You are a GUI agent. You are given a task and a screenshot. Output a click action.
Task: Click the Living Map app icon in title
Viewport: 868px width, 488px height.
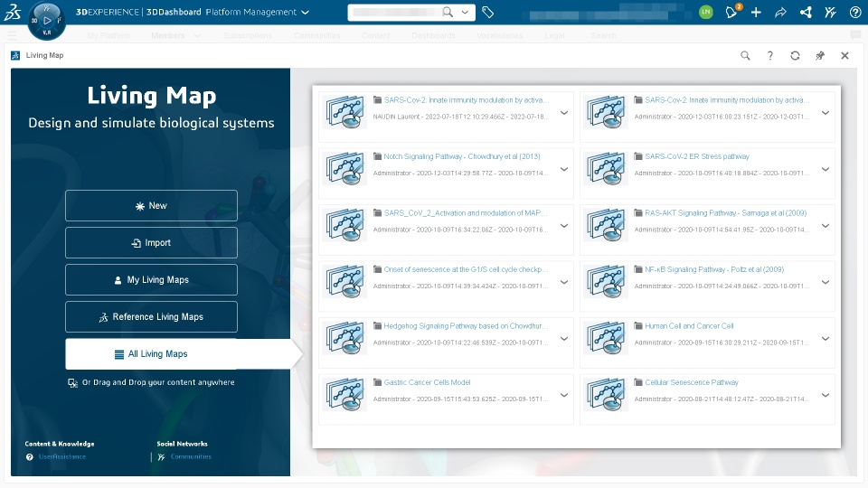point(15,55)
